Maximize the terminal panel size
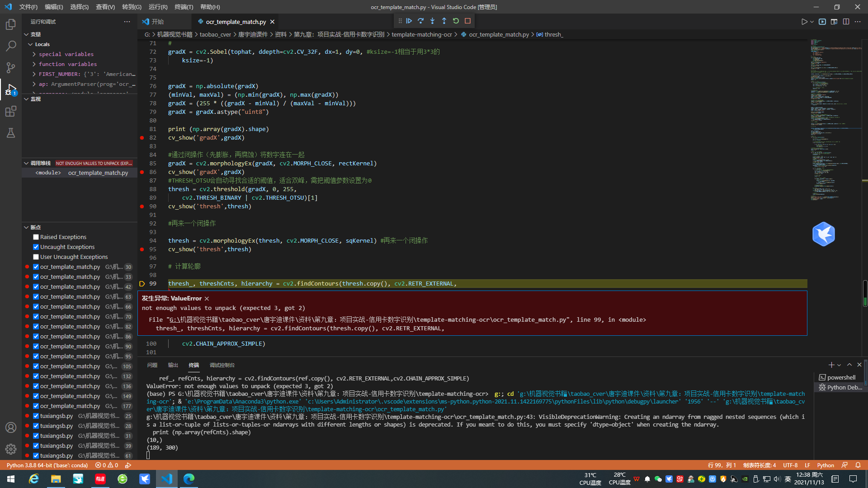Screen dimensions: 868x488 [849, 365]
